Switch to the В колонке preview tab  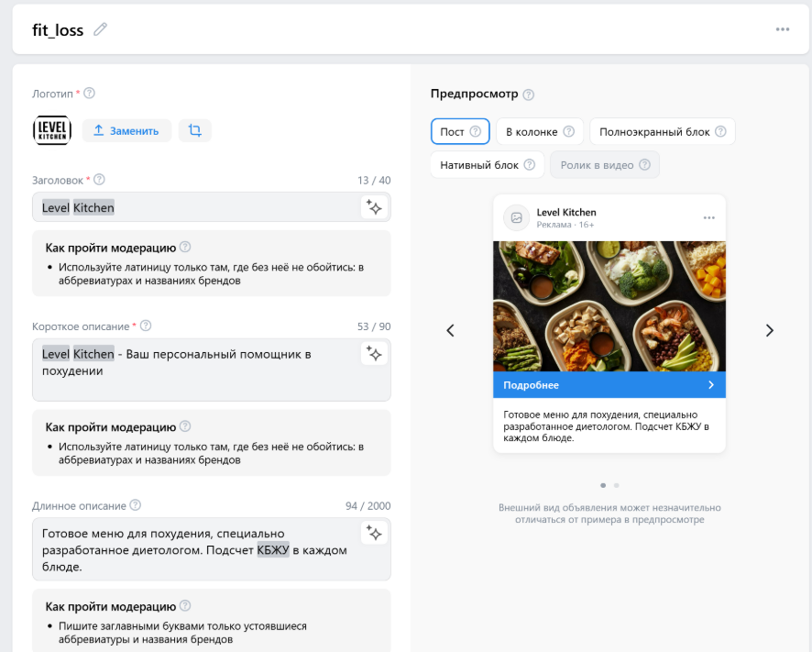pyautogui.click(x=540, y=132)
